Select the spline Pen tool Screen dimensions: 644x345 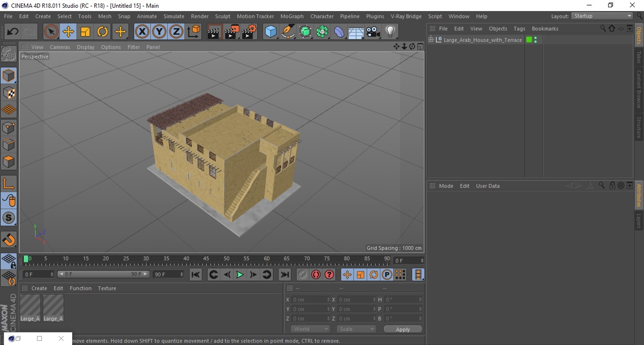288,32
